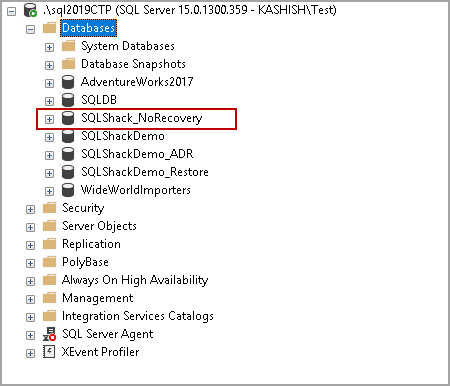Screen dimensions: 450x386
Task: Select the .\sql2019CTP server label
Action: pyautogui.click(x=190, y=10)
